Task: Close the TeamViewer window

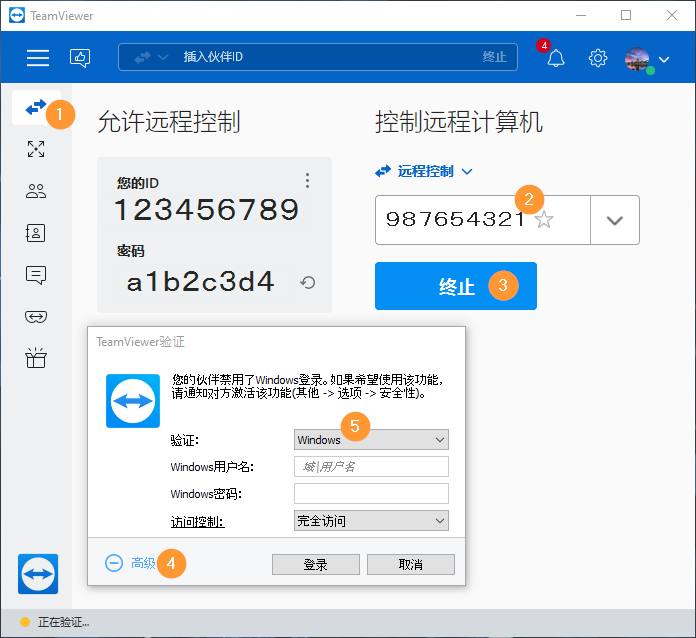Action: (x=672, y=16)
